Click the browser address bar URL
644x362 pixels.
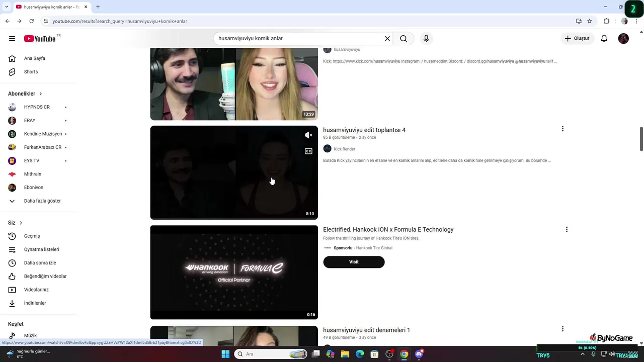click(120, 21)
